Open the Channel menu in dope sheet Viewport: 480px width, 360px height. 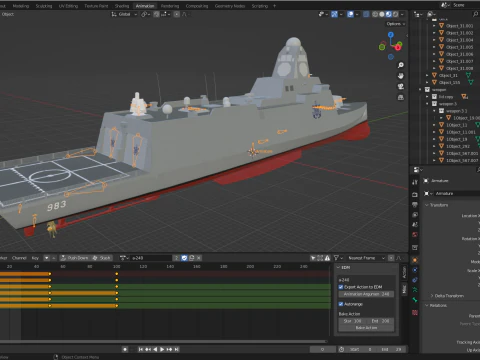click(19, 258)
